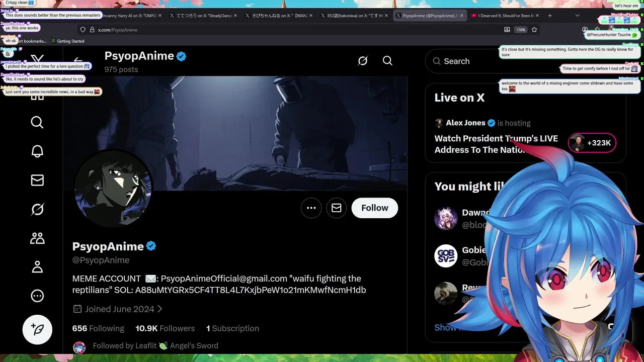Click the 170% zoom level badge
This screenshot has height=362, width=644.
521,30
